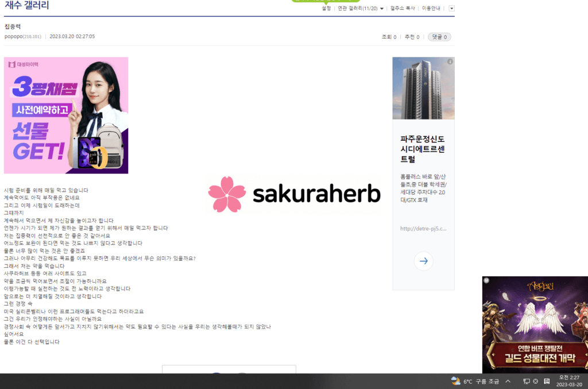This screenshot has width=588, height=389.
Task: Click the ad description 홈플러스 바로 앞/산들초,중 더블 학세권
Action: pos(423,188)
